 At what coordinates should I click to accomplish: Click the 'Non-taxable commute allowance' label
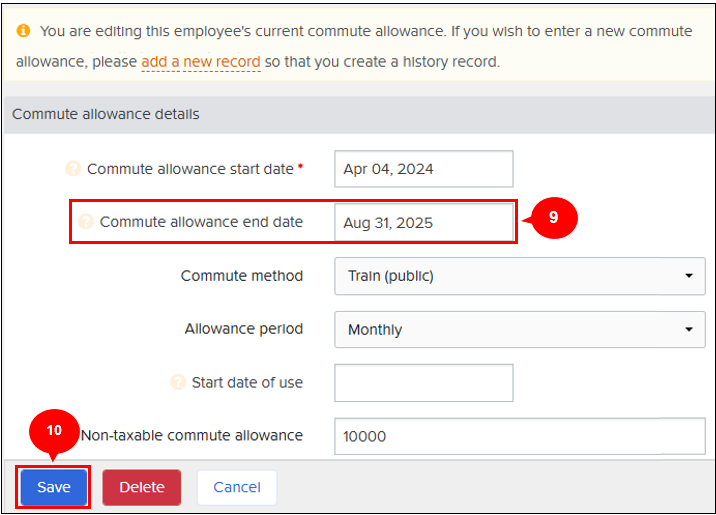[x=192, y=435]
